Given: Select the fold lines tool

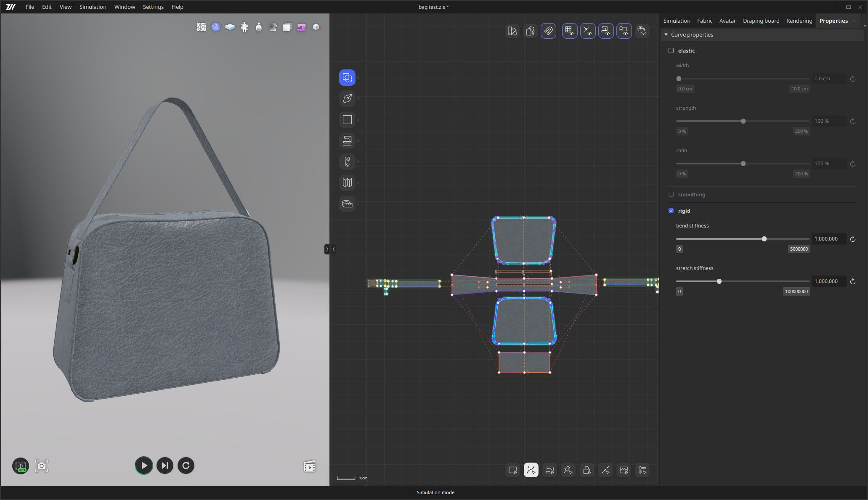Looking at the screenshot, I should (x=347, y=183).
